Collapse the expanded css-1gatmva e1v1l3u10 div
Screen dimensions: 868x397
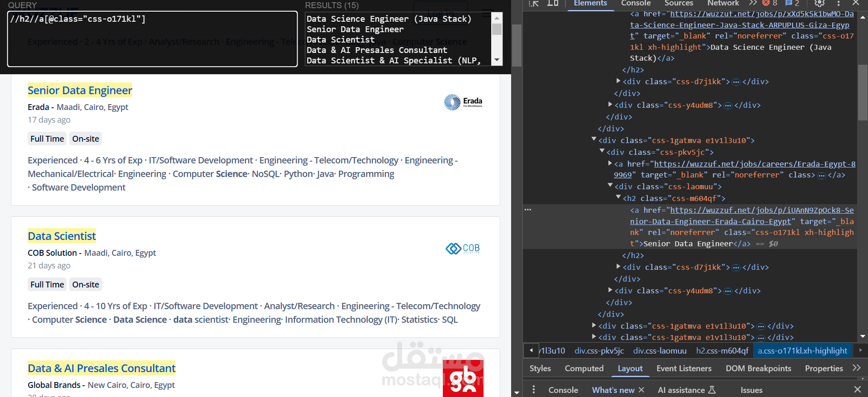click(594, 140)
